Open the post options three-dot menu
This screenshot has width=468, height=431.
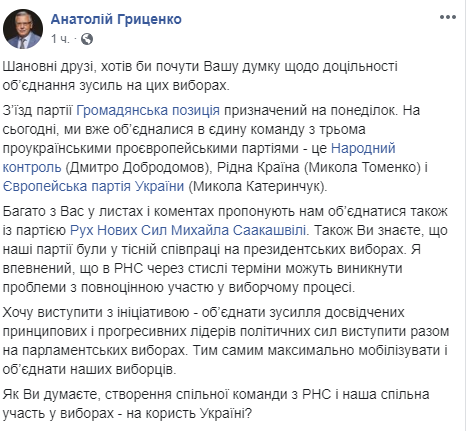(447, 17)
